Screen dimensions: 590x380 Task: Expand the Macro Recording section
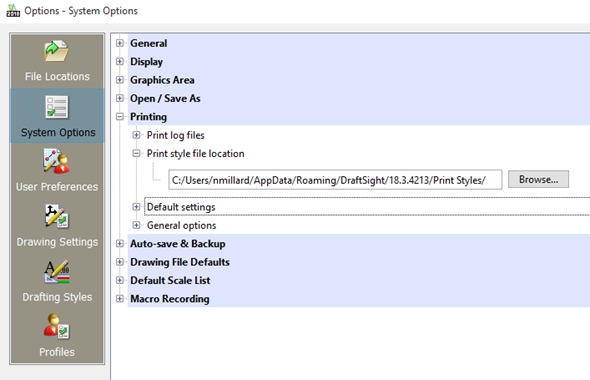click(120, 299)
